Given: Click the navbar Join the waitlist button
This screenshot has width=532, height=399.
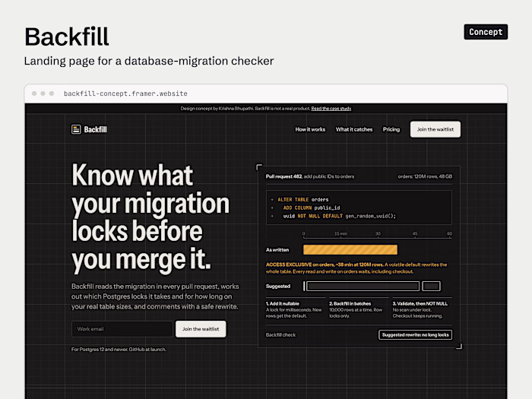Looking at the screenshot, I should (x=435, y=129).
